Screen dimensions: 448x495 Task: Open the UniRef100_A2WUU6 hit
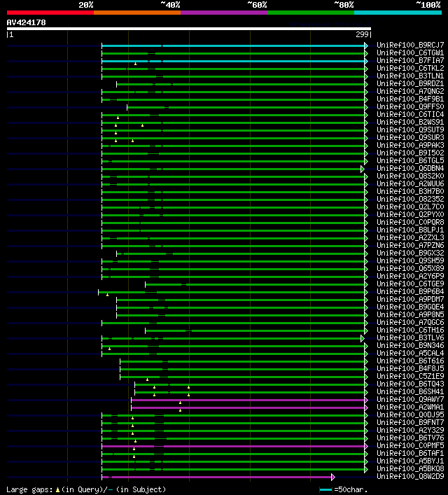410,183
